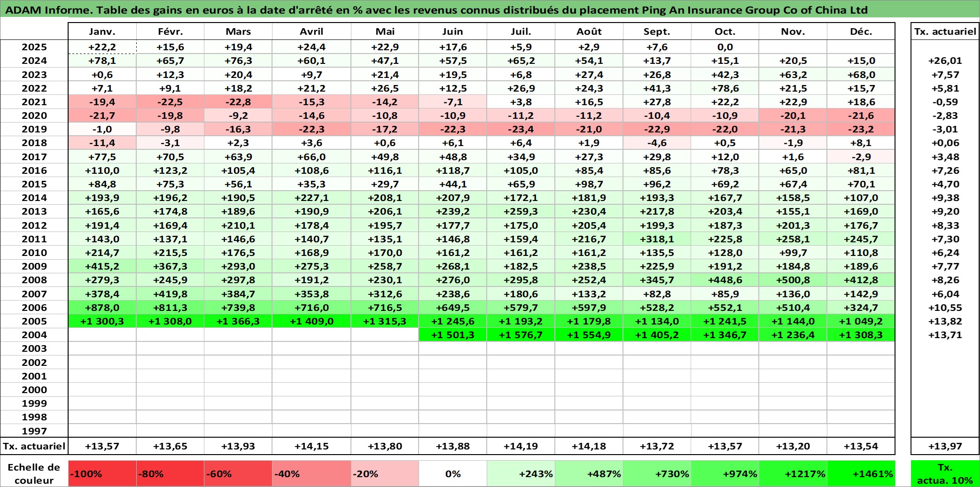Click the 'Tx. actuariel' label of the bottom row
Screen dimensions: 980x487
[34, 446]
